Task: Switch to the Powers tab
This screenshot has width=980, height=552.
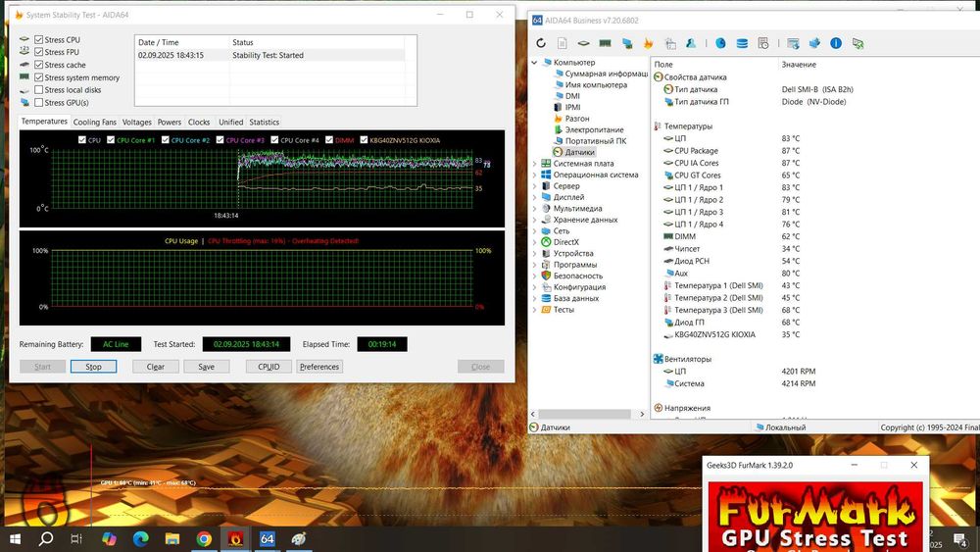Action: click(x=170, y=122)
